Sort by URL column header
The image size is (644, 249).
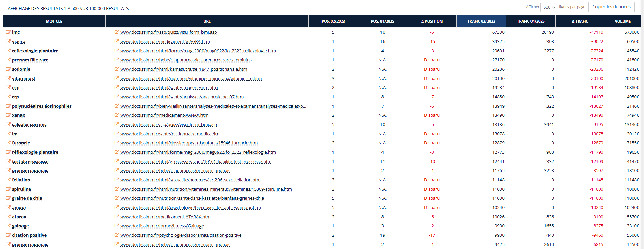coord(207,21)
